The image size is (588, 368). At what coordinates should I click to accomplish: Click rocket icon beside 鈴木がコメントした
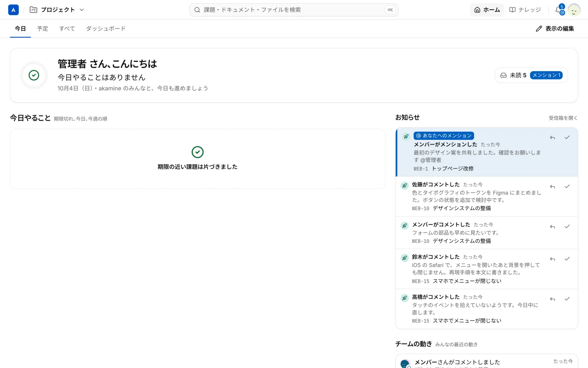[x=405, y=258]
